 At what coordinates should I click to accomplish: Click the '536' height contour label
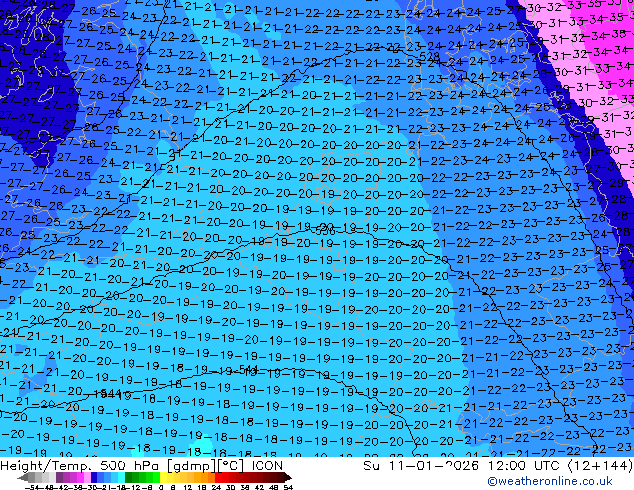click(325, 231)
